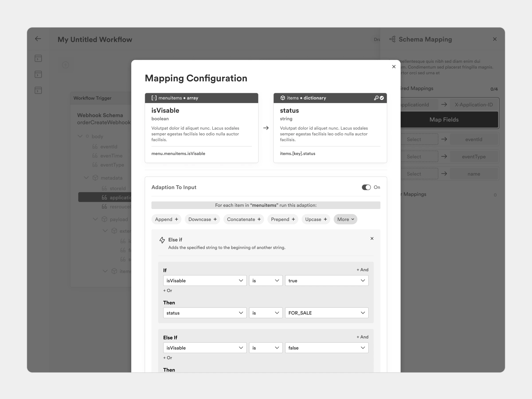Collapse the body tree node
The width and height of the screenshot is (532, 399).
pyautogui.click(x=80, y=136)
